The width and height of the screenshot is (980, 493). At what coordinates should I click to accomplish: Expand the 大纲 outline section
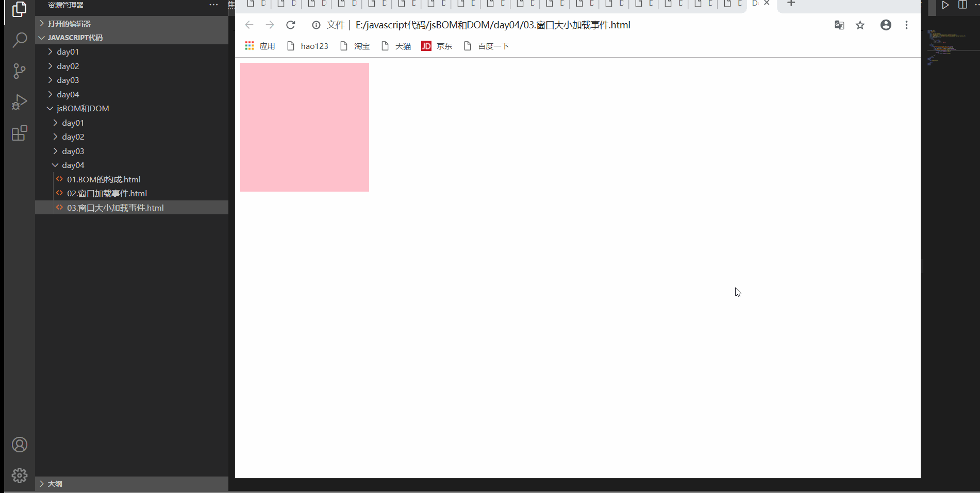[x=131, y=484]
